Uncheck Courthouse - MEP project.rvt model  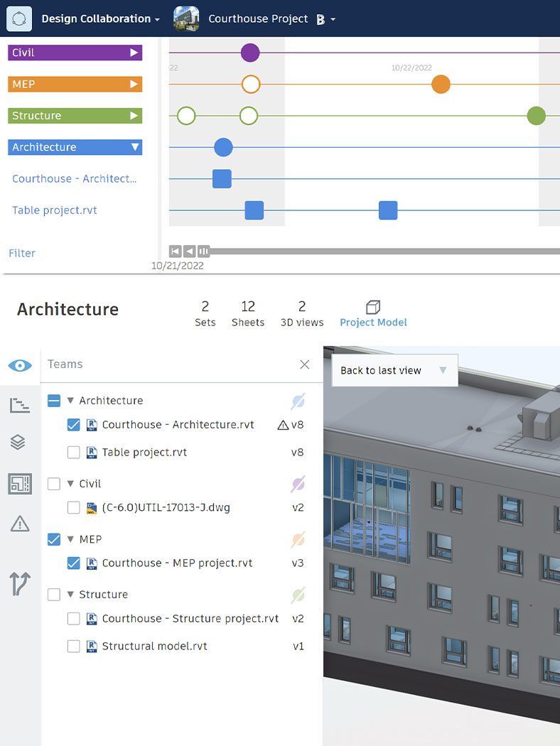(74, 563)
